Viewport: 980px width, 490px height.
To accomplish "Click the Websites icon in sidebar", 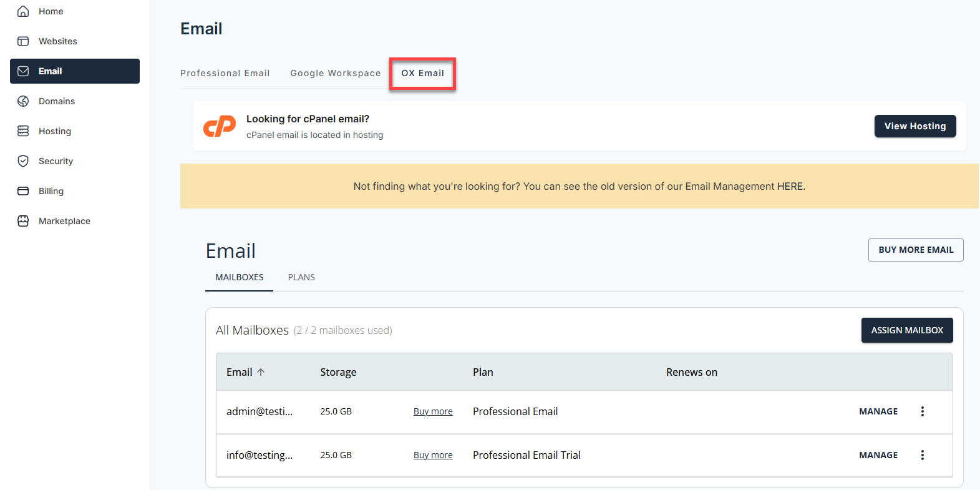I will point(23,41).
